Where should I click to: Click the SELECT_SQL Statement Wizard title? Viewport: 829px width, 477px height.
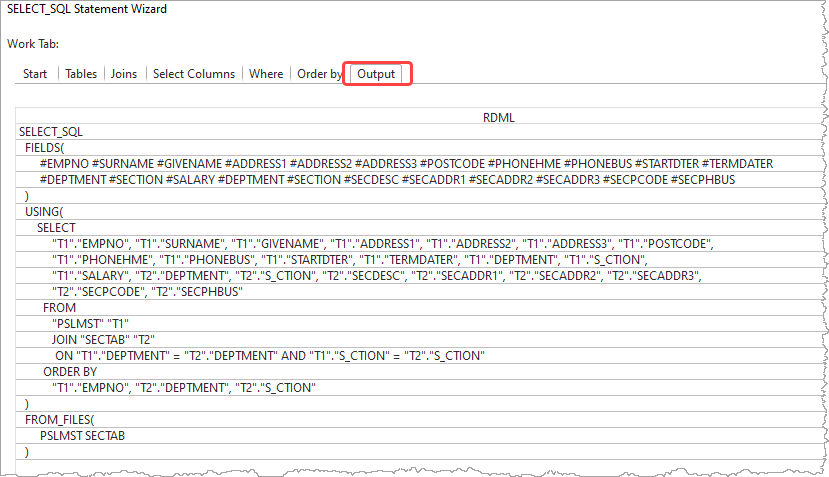tap(87, 9)
